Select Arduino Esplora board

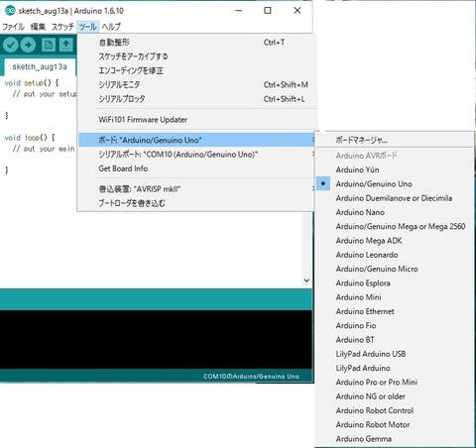[x=395, y=283]
